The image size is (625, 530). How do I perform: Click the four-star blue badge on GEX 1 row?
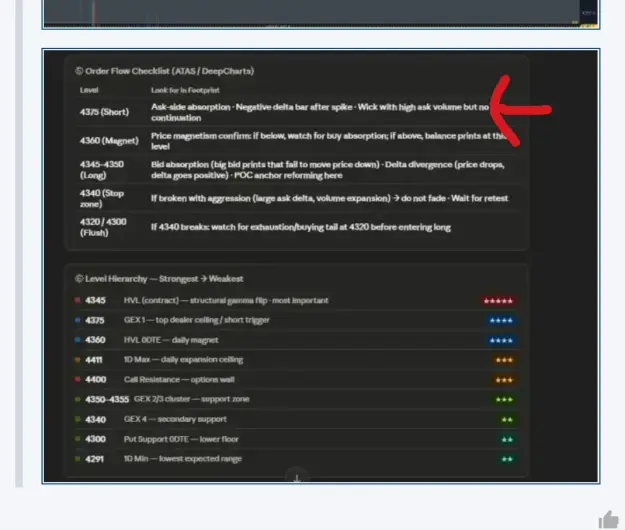(x=501, y=320)
